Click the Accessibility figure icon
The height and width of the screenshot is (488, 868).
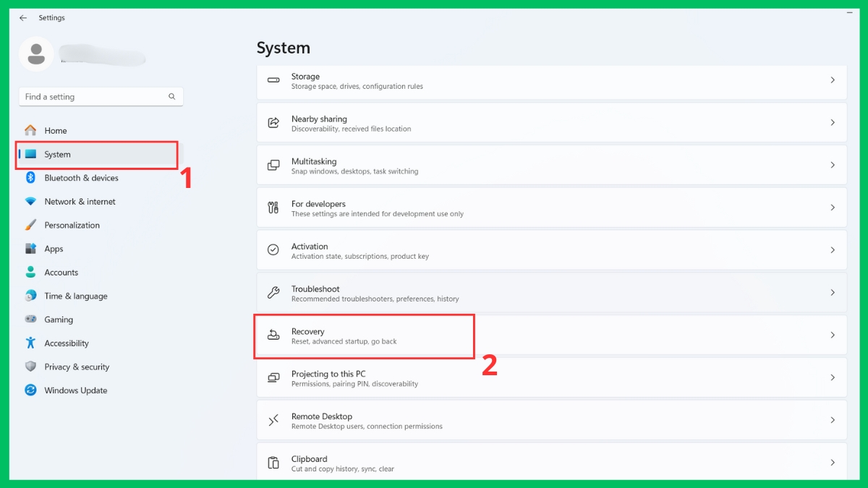coord(30,343)
